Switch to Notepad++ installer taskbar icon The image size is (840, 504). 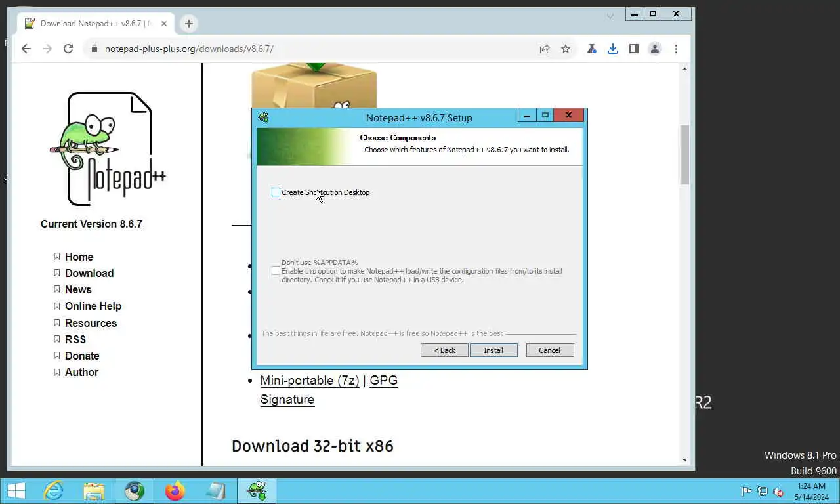click(256, 491)
